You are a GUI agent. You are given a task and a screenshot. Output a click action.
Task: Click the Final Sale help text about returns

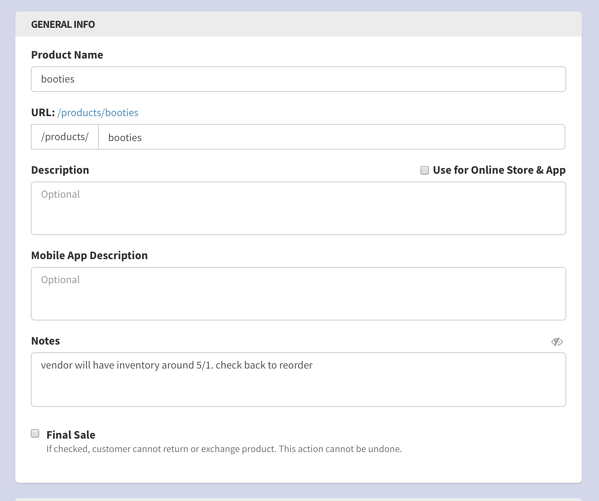pyautogui.click(x=224, y=449)
